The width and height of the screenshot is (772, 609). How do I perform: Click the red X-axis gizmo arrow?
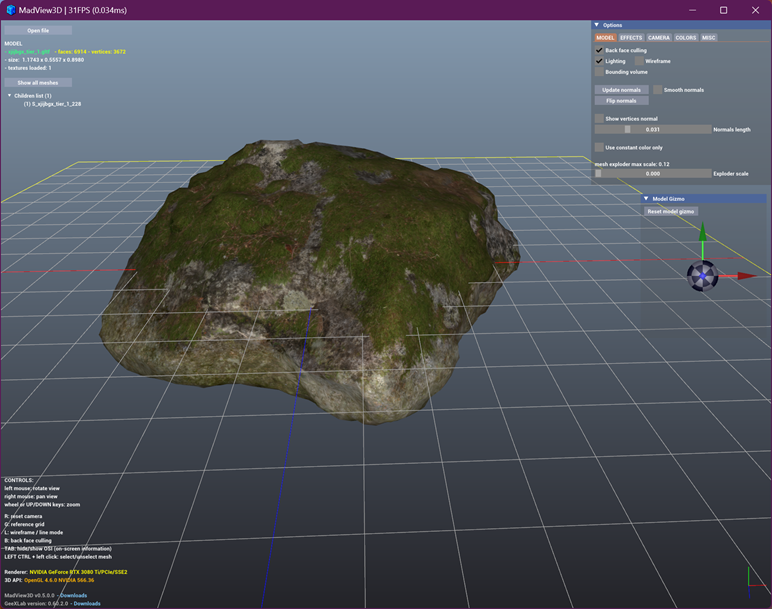click(x=744, y=276)
